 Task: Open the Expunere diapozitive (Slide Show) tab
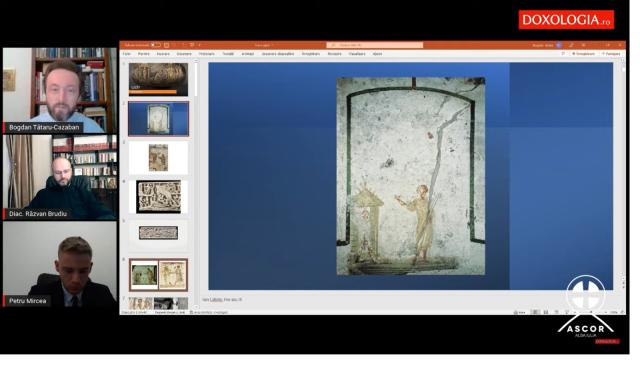coord(278,54)
